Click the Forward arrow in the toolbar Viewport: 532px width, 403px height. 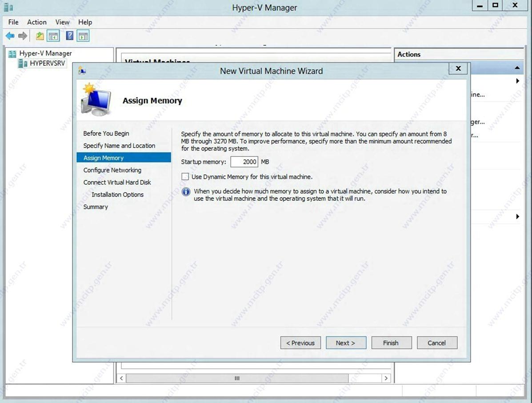23,36
